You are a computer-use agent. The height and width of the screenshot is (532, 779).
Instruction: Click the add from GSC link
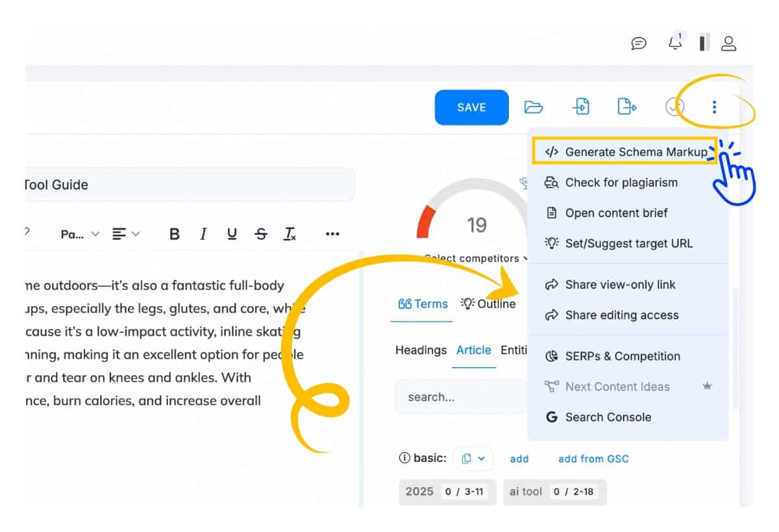tap(593, 459)
